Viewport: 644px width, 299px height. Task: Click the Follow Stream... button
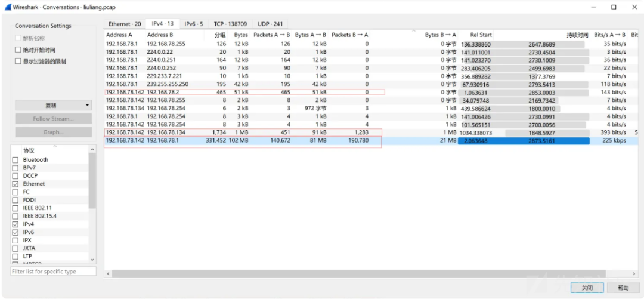54,119
